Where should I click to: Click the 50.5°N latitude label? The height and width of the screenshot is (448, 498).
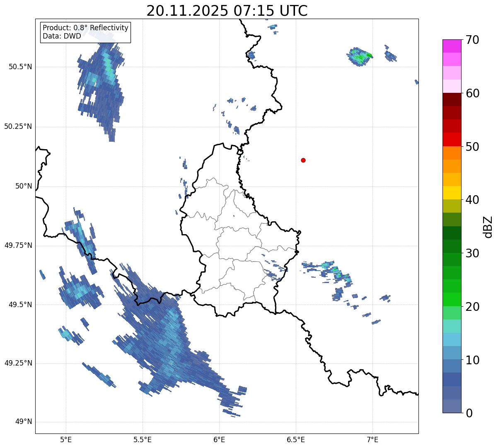(x=20, y=67)
